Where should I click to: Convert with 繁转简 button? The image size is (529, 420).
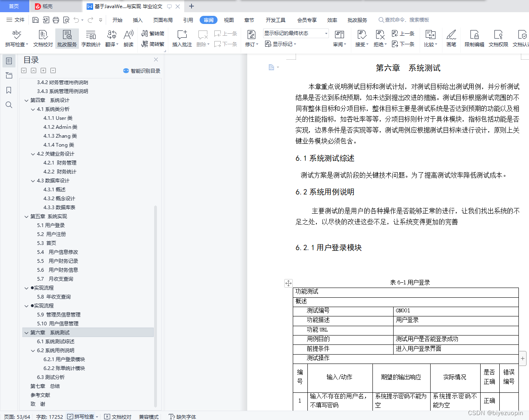[x=153, y=33]
